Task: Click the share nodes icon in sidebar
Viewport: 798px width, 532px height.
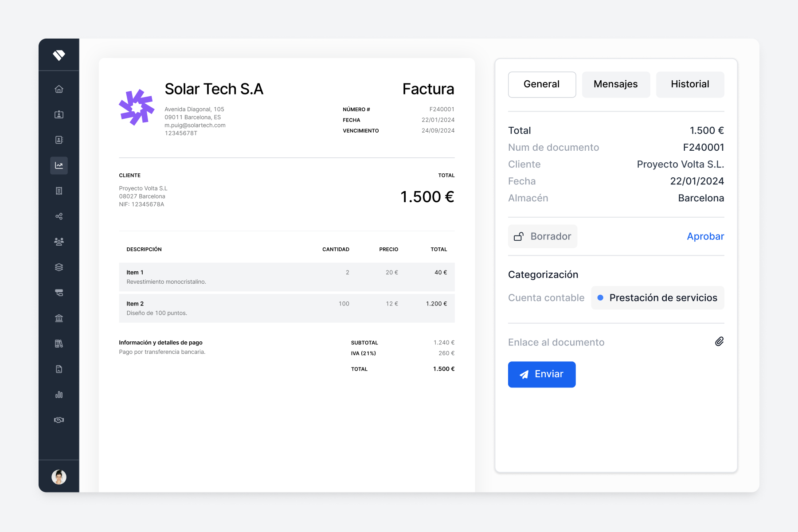Action: (59, 216)
